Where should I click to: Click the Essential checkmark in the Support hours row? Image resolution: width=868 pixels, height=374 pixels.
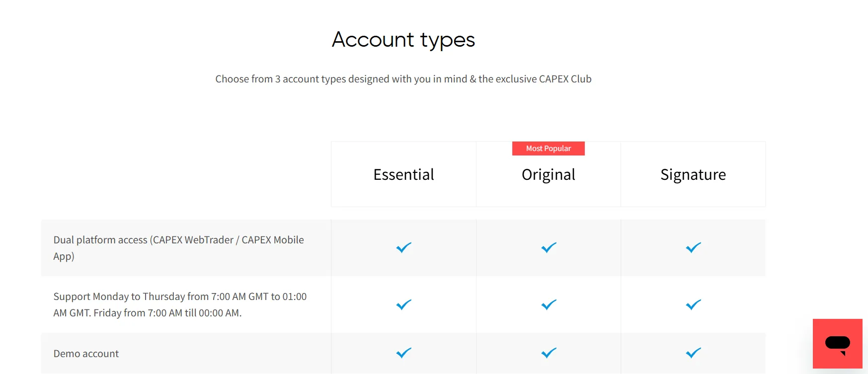coord(404,304)
